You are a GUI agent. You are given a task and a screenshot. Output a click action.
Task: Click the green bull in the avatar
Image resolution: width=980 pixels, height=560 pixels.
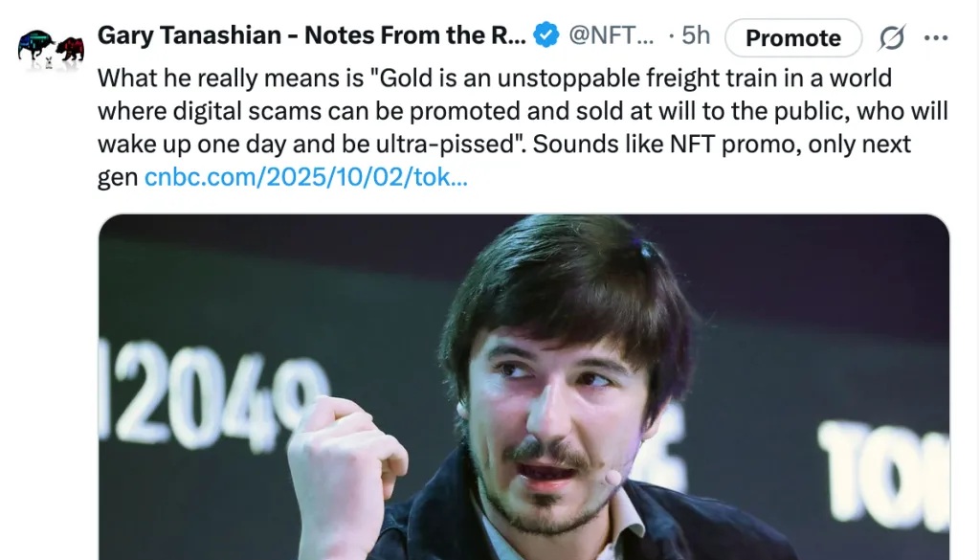[36, 42]
